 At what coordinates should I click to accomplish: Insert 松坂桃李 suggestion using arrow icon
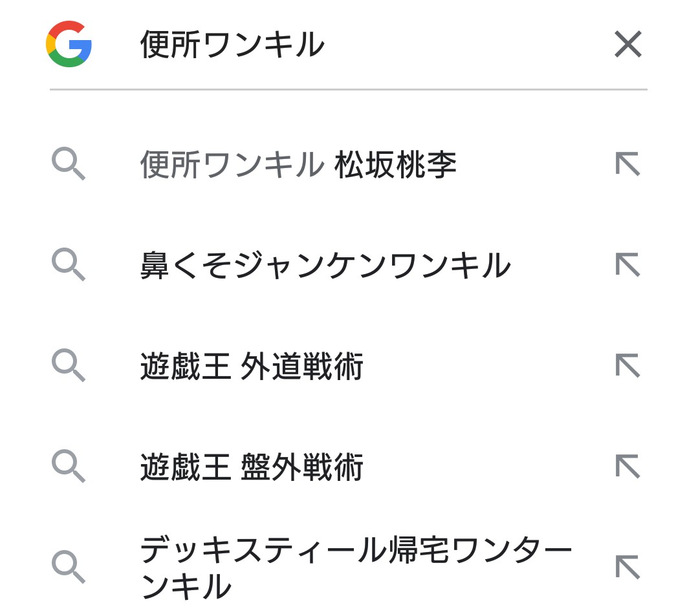click(x=627, y=164)
